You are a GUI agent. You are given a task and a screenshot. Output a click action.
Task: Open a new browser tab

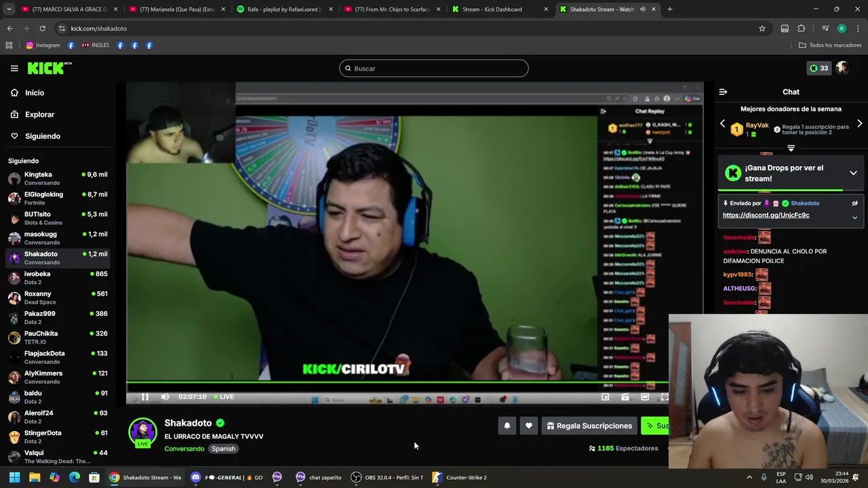669,9
